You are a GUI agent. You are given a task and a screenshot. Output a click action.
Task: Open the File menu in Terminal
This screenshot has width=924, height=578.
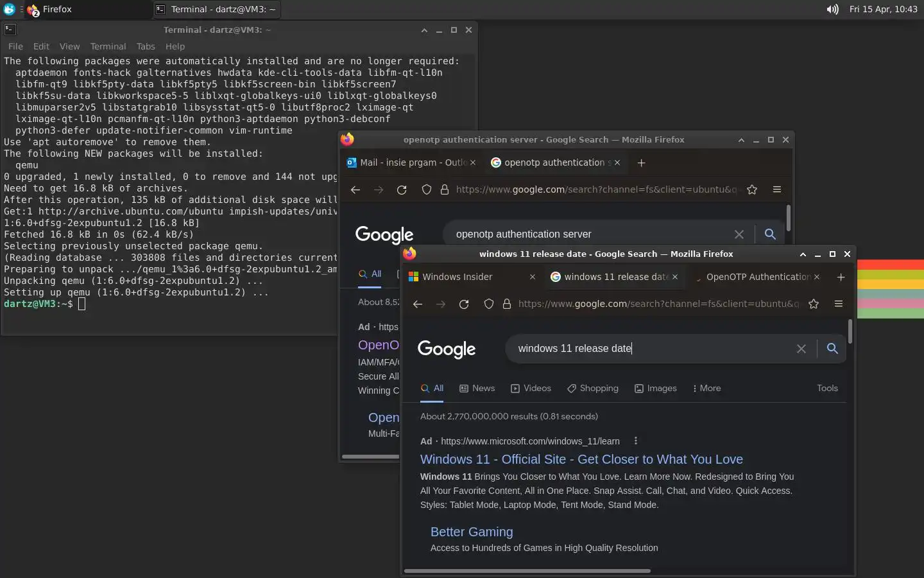click(x=15, y=46)
